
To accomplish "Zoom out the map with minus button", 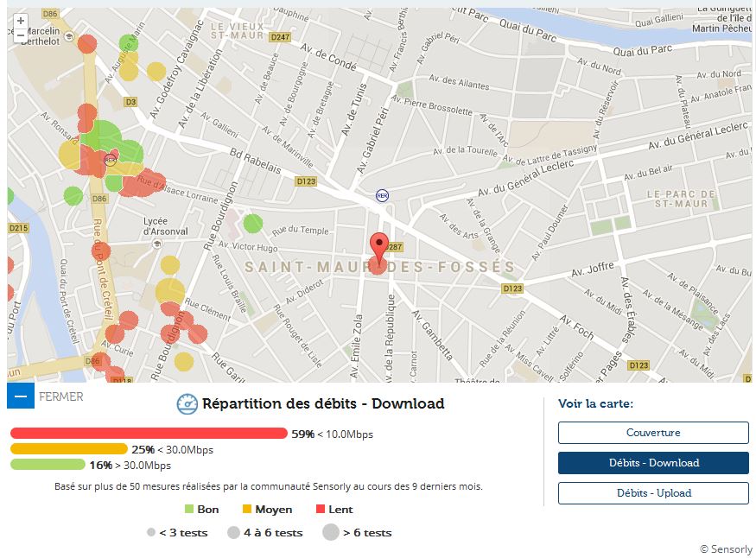I will click(21, 35).
